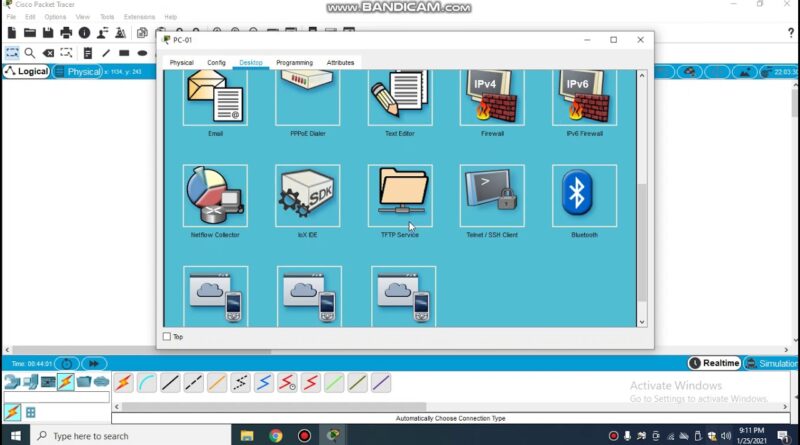Screen dimensions: 800x445
Task: Launch the PPPoE Dialer app
Action: (x=307, y=97)
